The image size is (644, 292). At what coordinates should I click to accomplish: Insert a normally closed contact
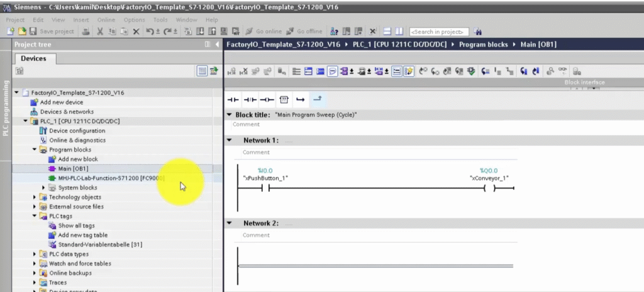click(x=250, y=99)
